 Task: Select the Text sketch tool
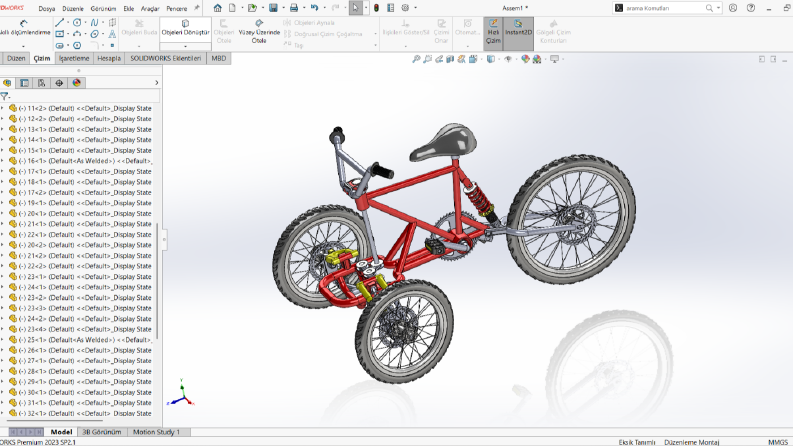tap(112, 34)
